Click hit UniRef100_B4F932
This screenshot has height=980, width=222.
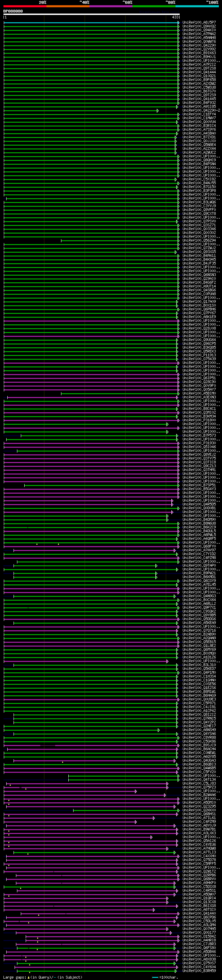click(x=199, y=103)
